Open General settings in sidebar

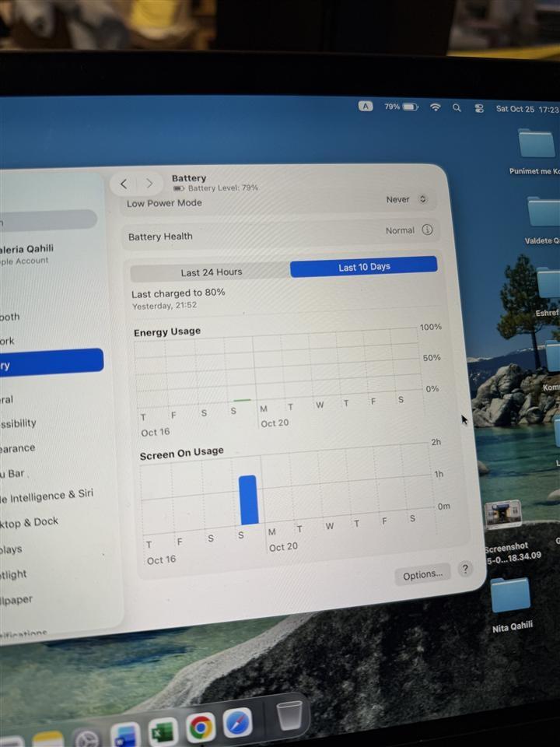coord(7,400)
